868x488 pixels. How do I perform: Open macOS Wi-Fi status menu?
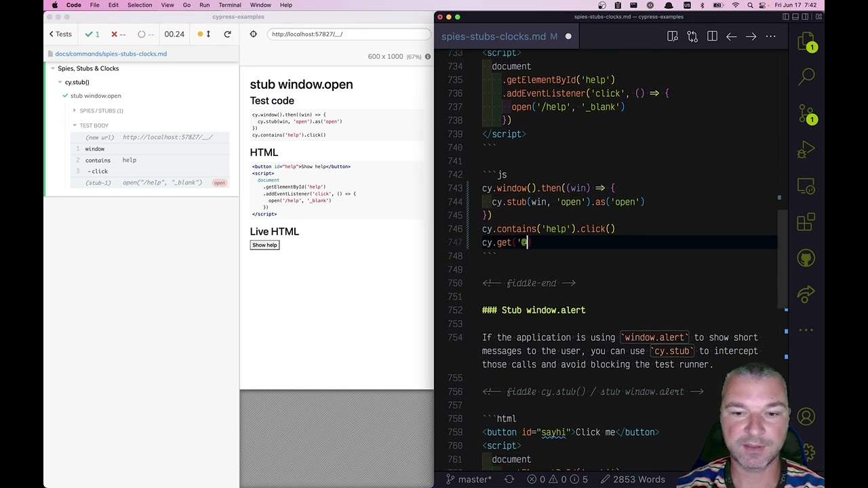[x=736, y=5]
